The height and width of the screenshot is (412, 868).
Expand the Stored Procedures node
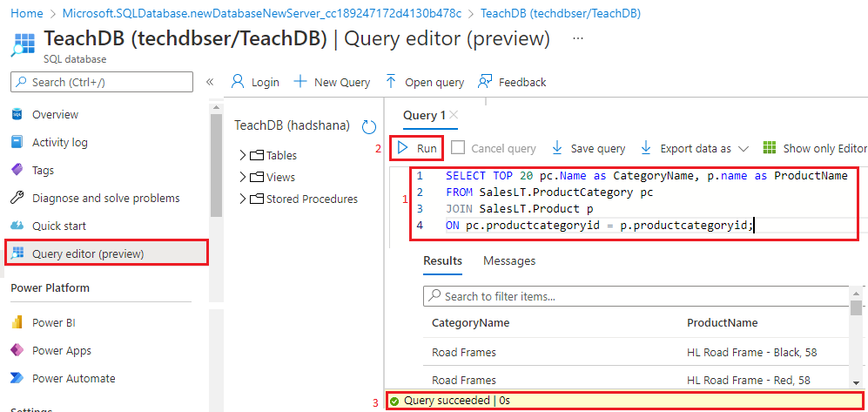pos(242,199)
